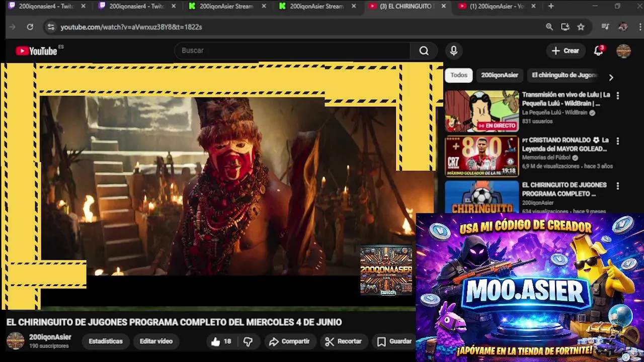Open title 'EL CHIRINGUITO DE JUGONES PROGRAMA COMPLETO'

(564, 189)
